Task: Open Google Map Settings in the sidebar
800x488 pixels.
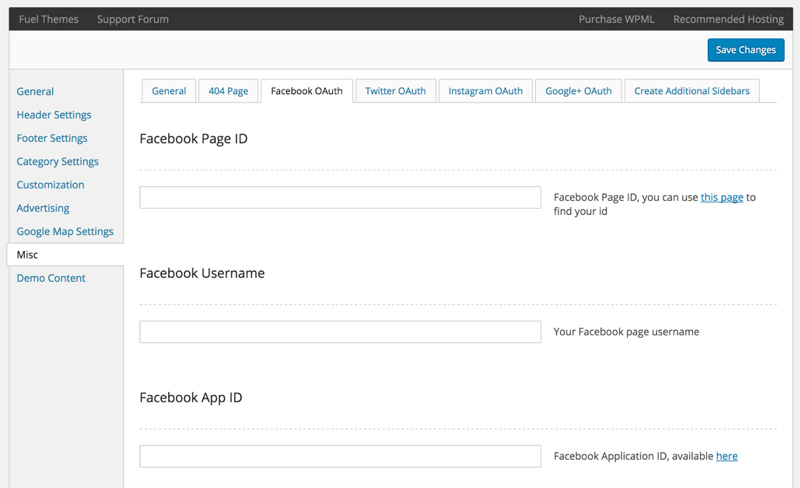Action: (x=65, y=231)
